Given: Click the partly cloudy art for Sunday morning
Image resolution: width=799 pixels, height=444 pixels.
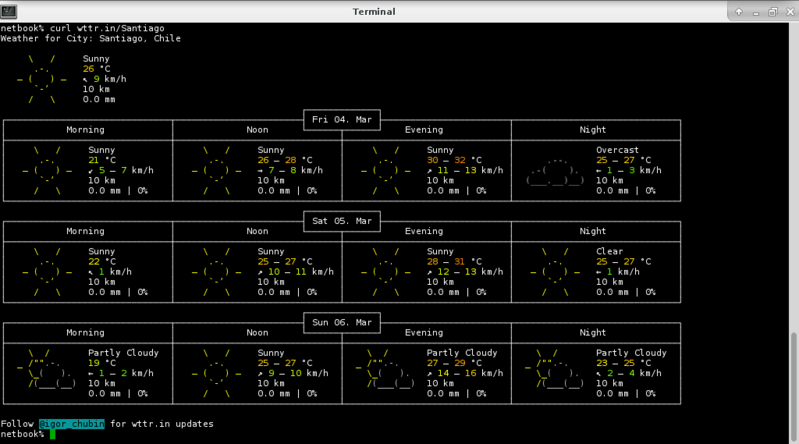Looking at the screenshot, I should [x=47, y=369].
